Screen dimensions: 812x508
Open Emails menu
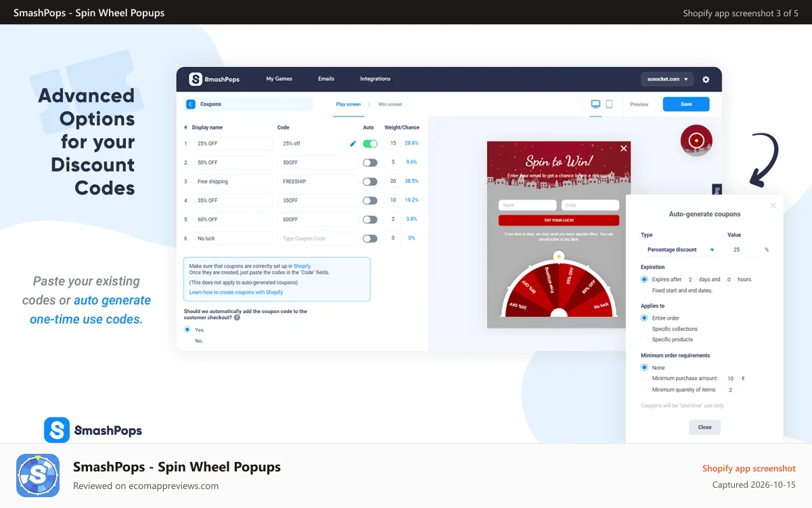(326, 79)
